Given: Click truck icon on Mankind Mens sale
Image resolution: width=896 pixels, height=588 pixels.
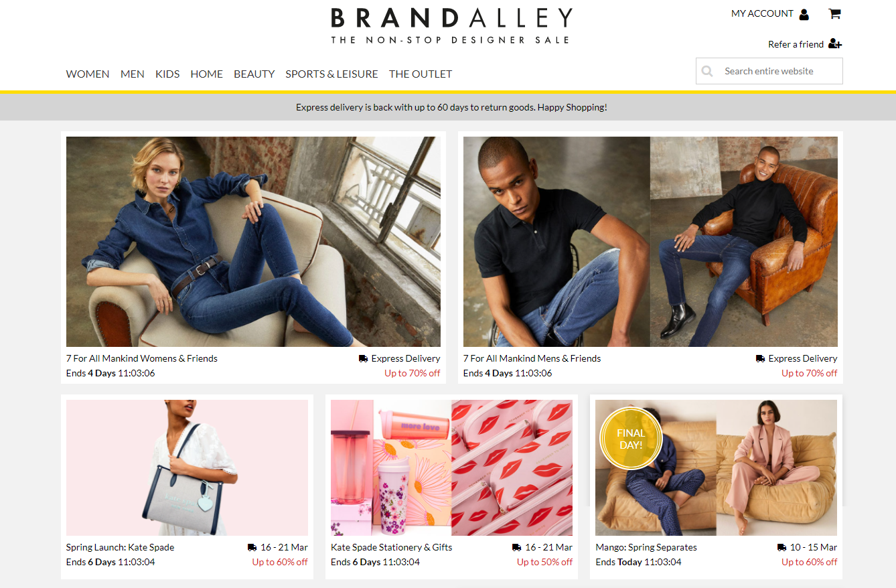Looking at the screenshot, I should tap(761, 358).
